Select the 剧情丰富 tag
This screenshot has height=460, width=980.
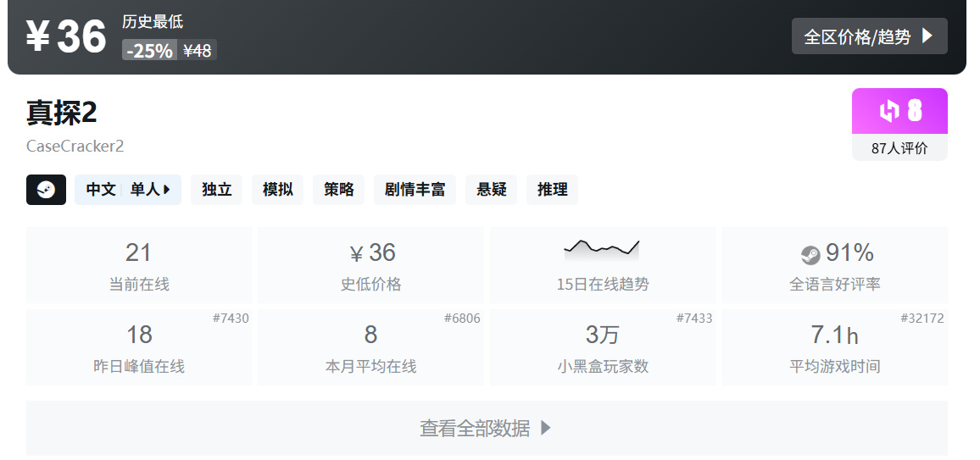pyautogui.click(x=415, y=190)
